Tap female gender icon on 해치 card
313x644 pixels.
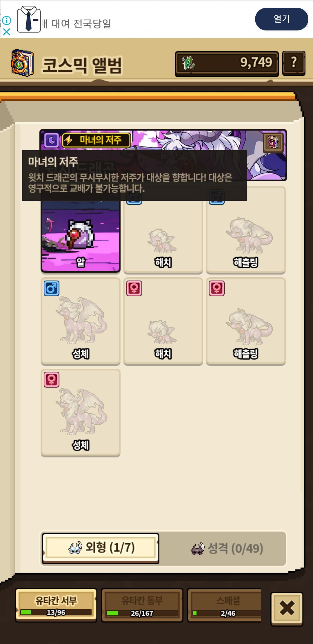click(x=134, y=288)
